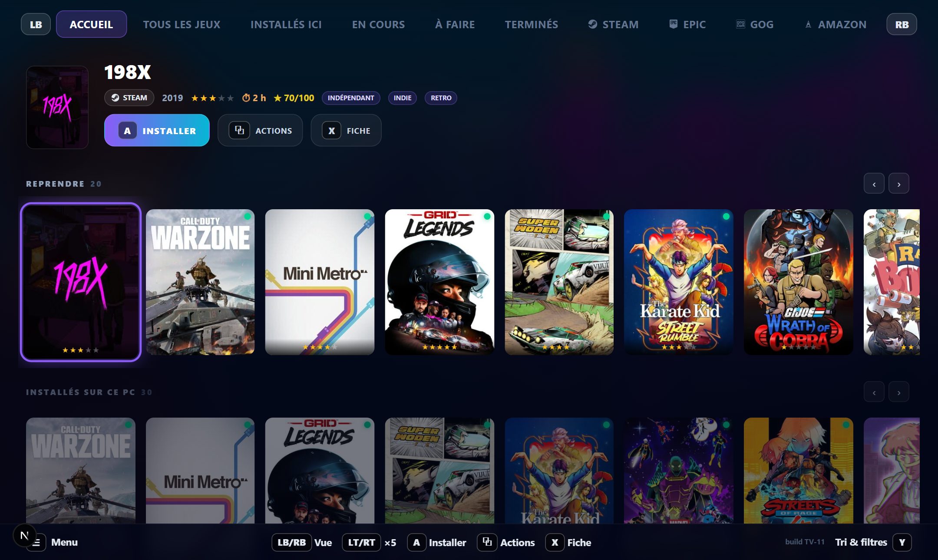Click the 'build TV-11' text
The width and height of the screenshot is (938, 560).
tap(805, 542)
